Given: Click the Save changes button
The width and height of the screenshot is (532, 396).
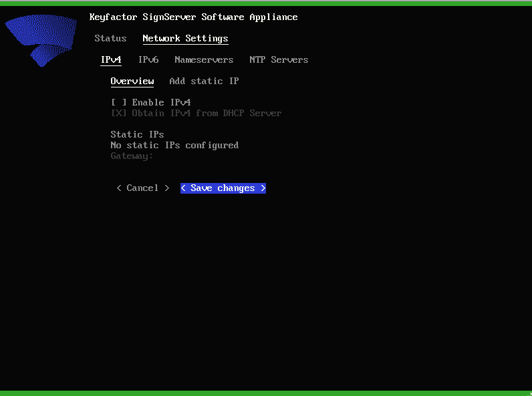Looking at the screenshot, I should point(223,188).
